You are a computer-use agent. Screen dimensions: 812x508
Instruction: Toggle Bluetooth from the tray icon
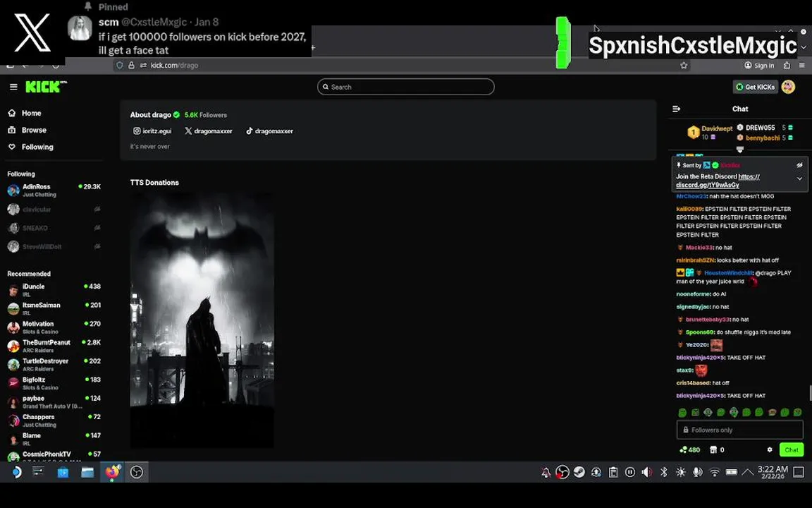pos(664,472)
